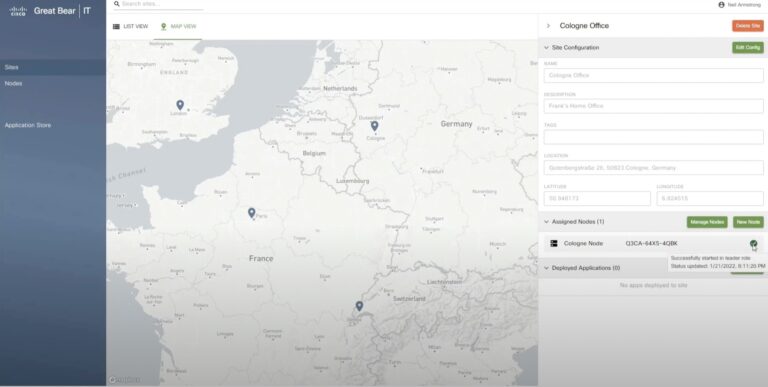This screenshot has height=387, width=768.
Task: Switch to List View tab
Action: 130,26
